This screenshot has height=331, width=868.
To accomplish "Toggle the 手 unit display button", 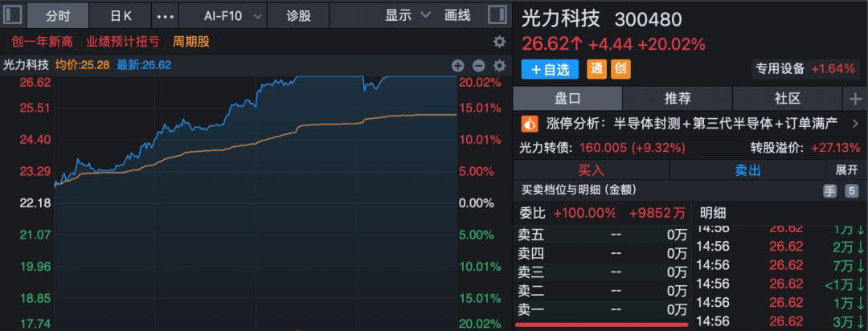I will [829, 190].
